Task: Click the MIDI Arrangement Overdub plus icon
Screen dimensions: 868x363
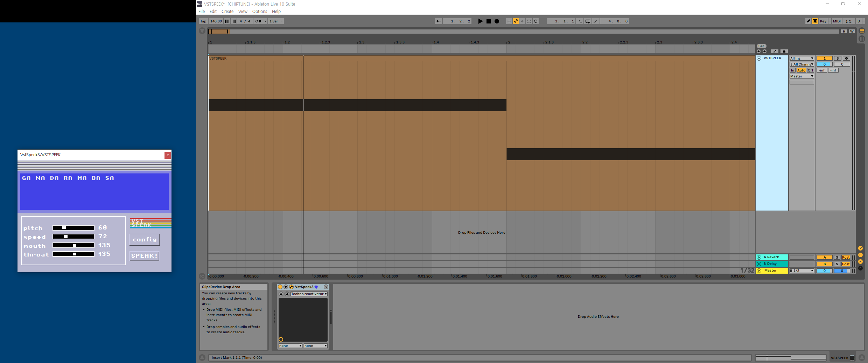Action: point(509,21)
